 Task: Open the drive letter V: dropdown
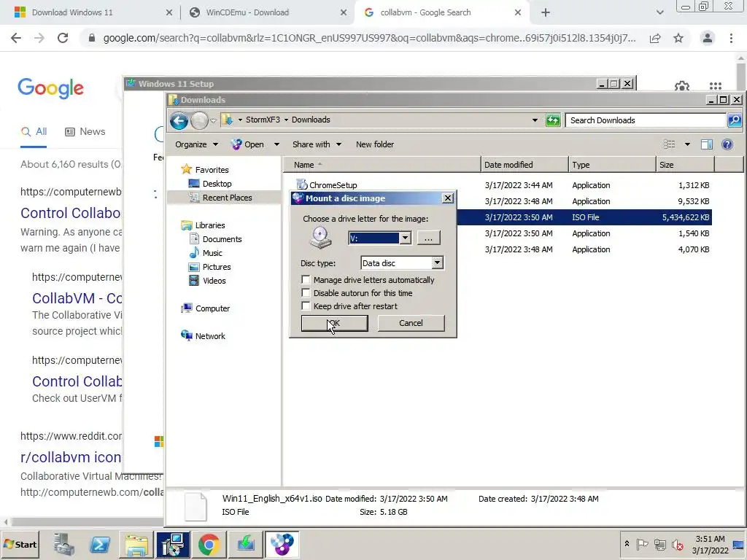406,238
